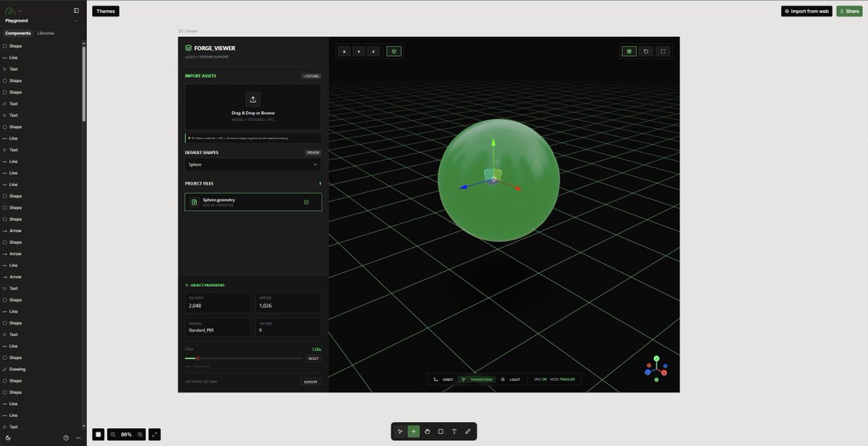
Task: Expand the Playground project chevron
Action: pos(76,20)
